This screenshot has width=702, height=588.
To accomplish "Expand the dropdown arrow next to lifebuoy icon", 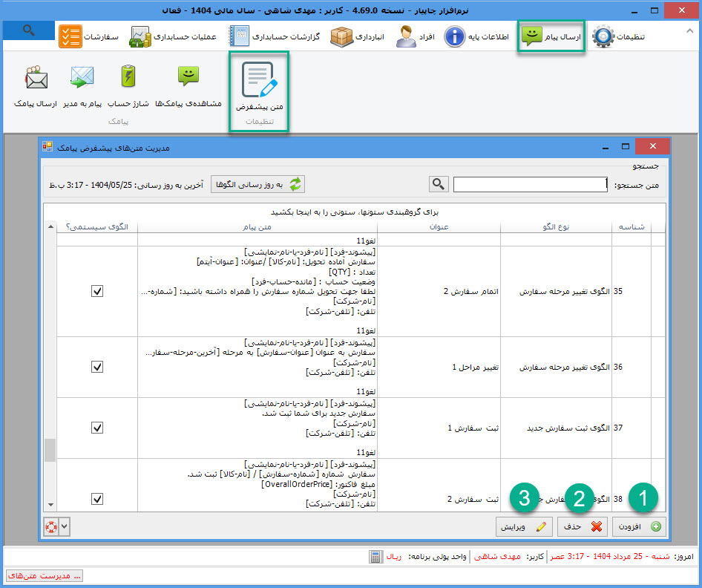I will tap(63, 526).
